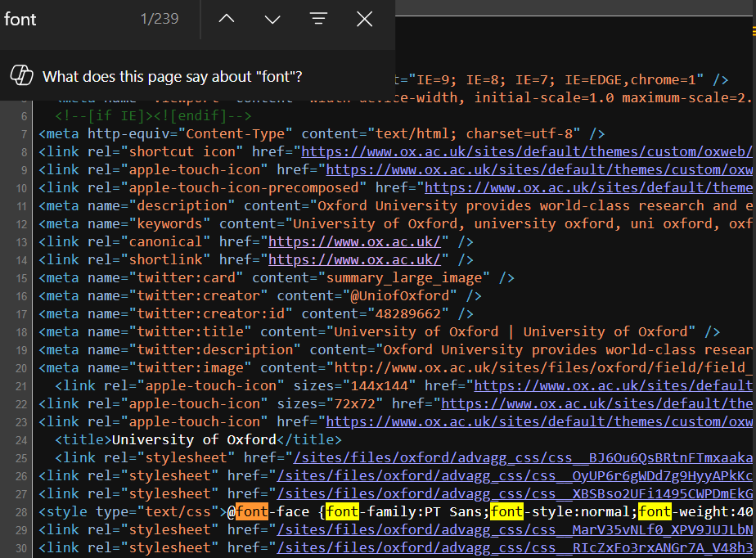The width and height of the screenshot is (756, 558).
Task: Click the yellow match marker on the scrollbar
Action: tap(752, 30)
